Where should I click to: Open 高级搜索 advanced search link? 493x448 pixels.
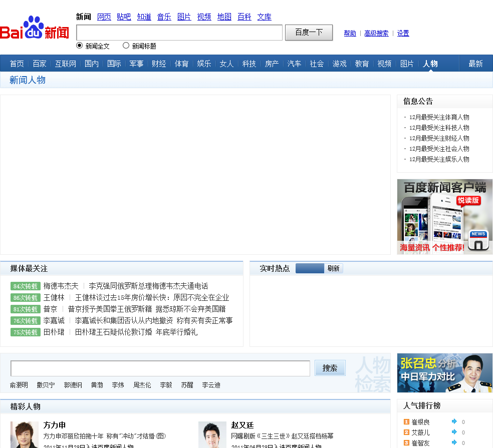376,34
